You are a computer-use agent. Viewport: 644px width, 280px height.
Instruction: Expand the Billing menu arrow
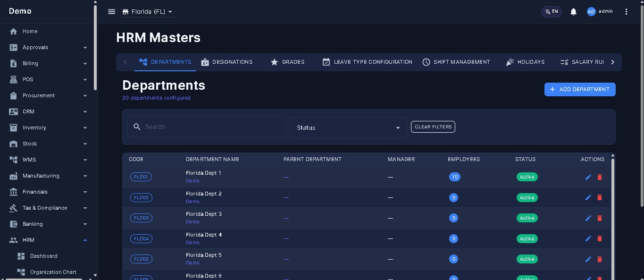coord(85,64)
